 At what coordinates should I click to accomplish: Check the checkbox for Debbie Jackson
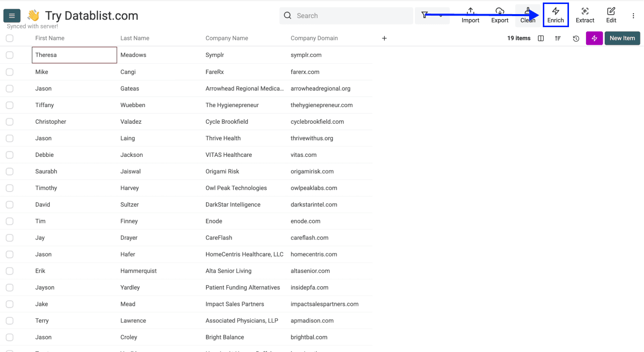coord(9,154)
